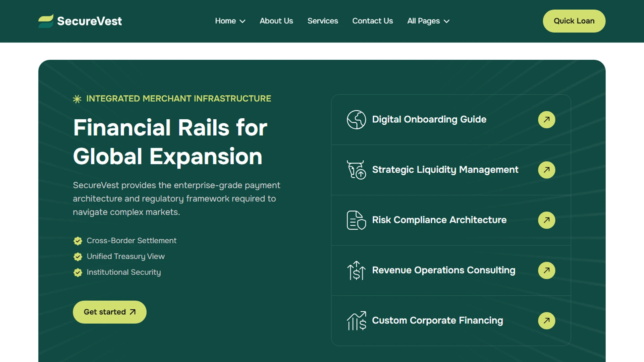Viewport: 644px width, 362px height.
Task: Open the globe icon beside Digital Onboarding Guide
Action: 356,120
